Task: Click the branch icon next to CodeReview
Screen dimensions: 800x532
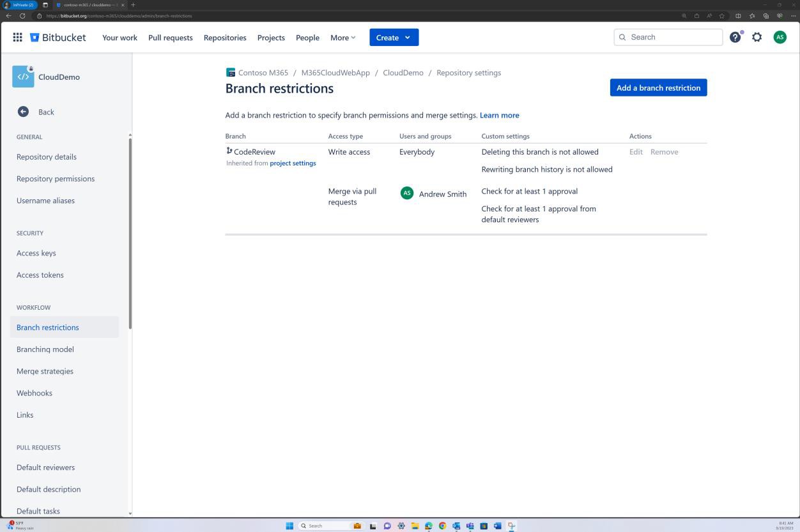Action: point(228,151)
